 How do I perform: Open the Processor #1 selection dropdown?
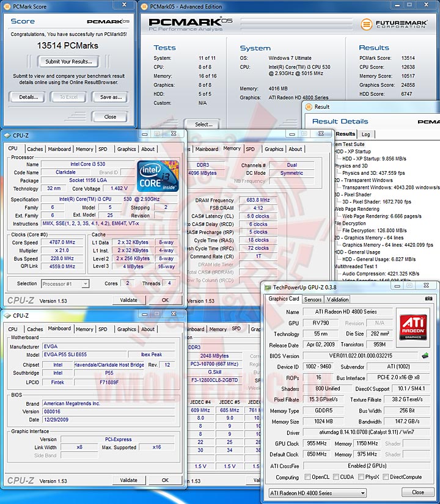click(85, 284)
